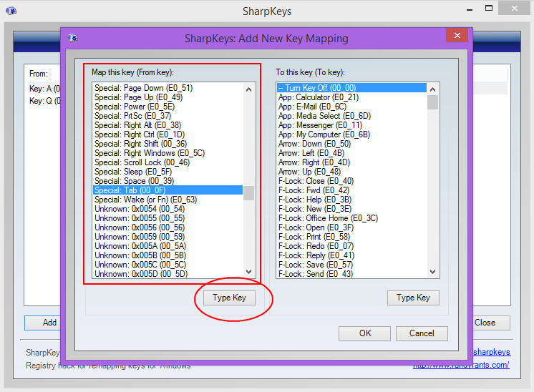Close the Add New Key Mapping dialog
Viewport: 534px width, 392px height.
click(x=457, y=35)
